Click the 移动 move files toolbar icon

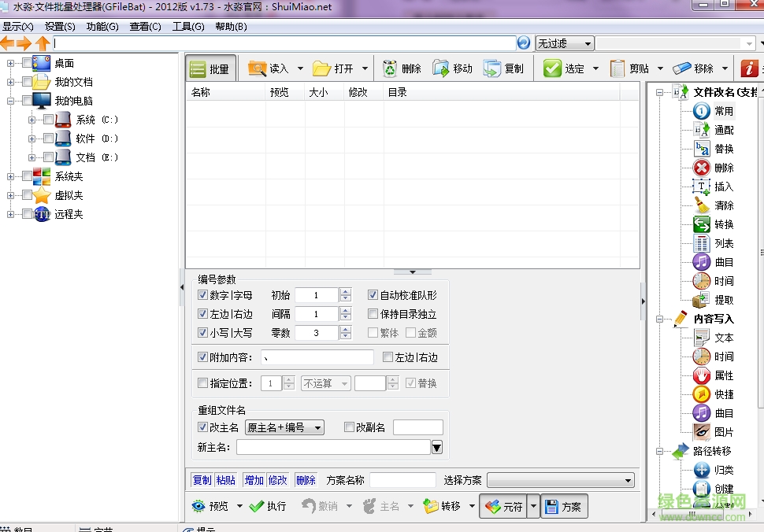[x=441, y=68]
